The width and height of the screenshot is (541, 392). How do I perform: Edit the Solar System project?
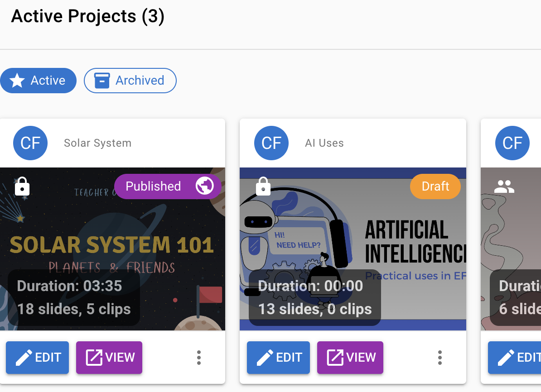38,358
